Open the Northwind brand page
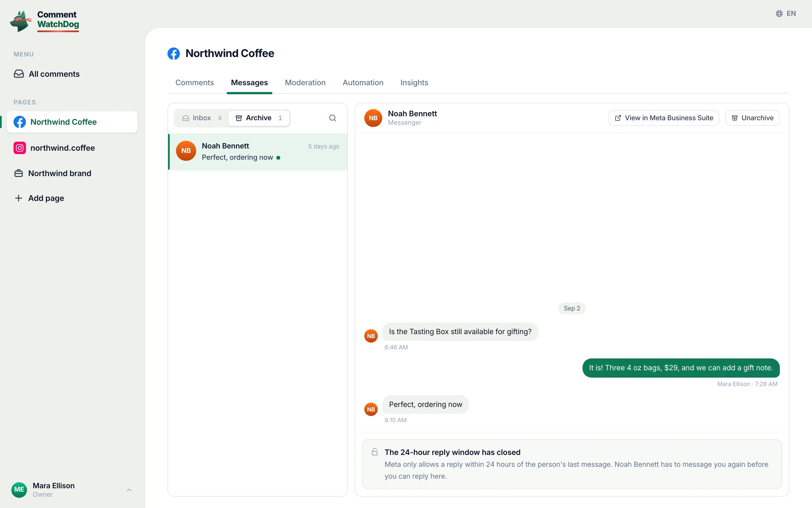 tap(72, 173)
